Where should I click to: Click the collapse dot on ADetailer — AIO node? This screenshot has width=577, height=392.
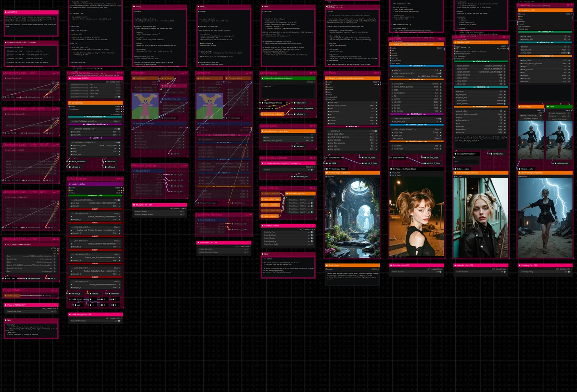[x=455, y=42]
